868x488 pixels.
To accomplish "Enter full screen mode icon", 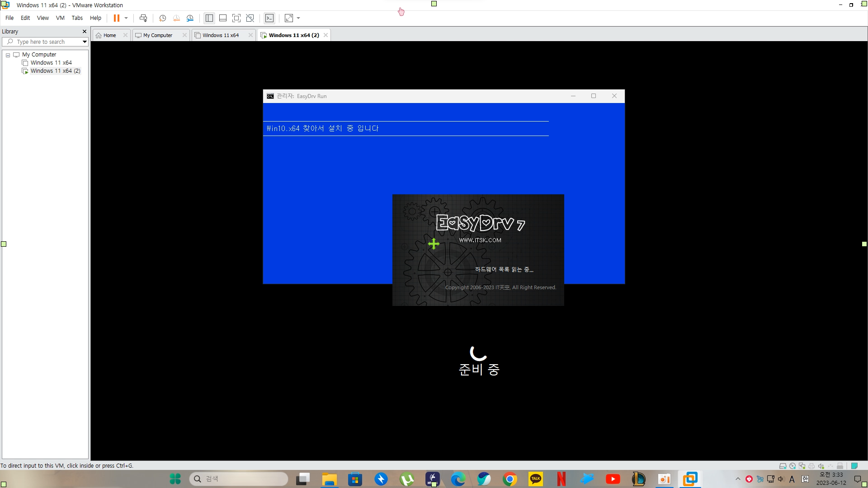I will 236,18.
